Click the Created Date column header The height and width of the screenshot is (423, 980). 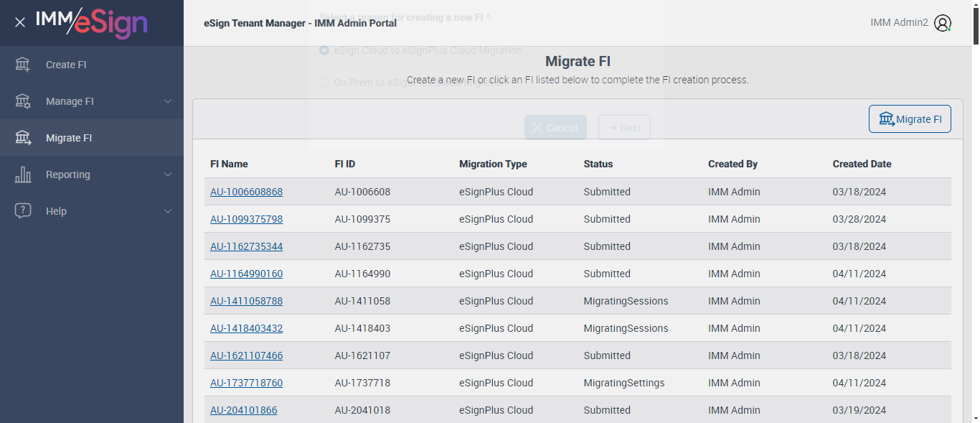pyautogui.click(x=862, y=164)
